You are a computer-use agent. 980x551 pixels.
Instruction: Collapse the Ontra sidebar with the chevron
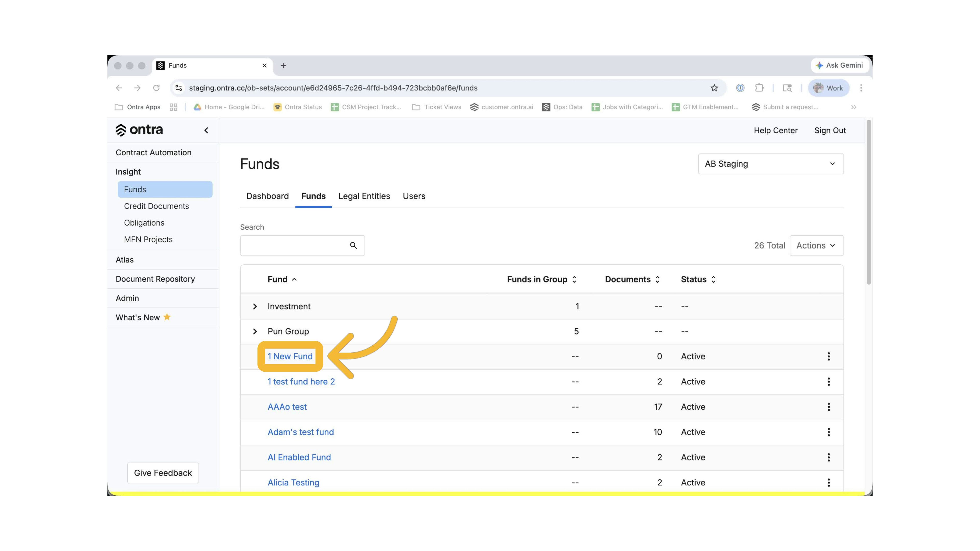(x=206, y=130)
